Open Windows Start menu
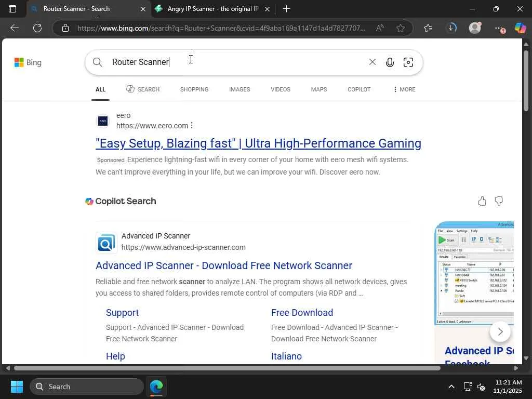Screen dimensions: 532x399 [17, 387]
